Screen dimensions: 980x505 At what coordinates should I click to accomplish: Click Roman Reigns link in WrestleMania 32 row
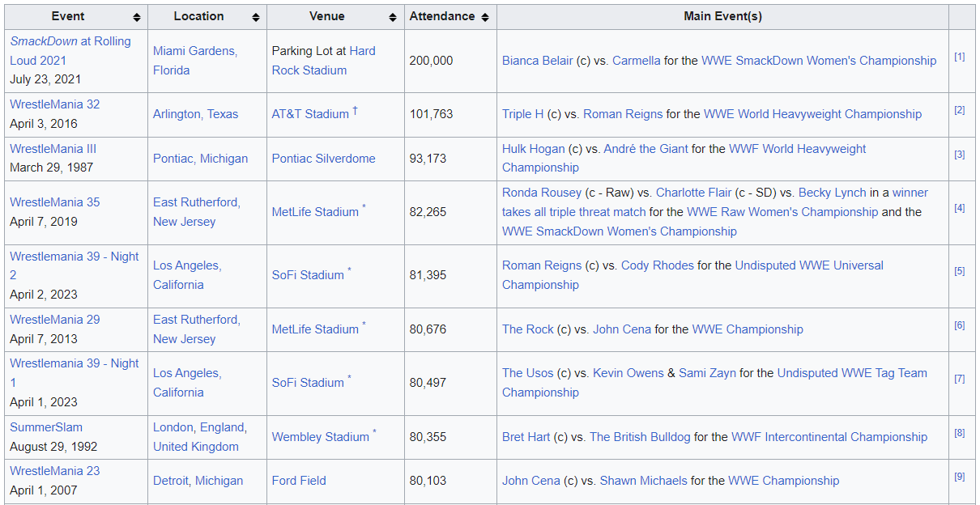623,113
